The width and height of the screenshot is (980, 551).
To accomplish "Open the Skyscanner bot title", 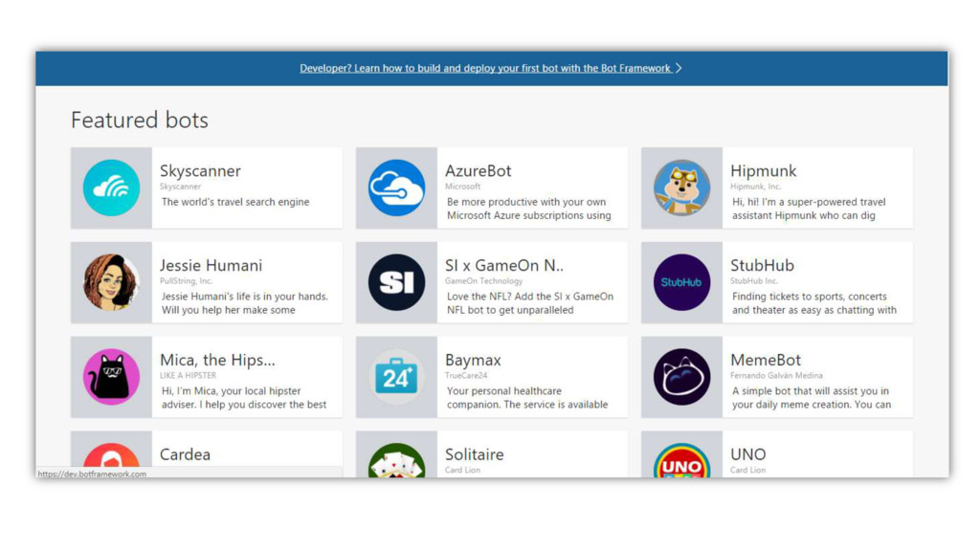I will pyautogui.click(x=200, y=170).
